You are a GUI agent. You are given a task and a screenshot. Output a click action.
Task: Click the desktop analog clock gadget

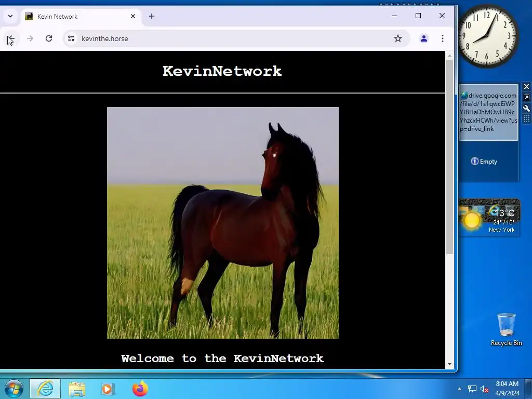click(488, 36)
